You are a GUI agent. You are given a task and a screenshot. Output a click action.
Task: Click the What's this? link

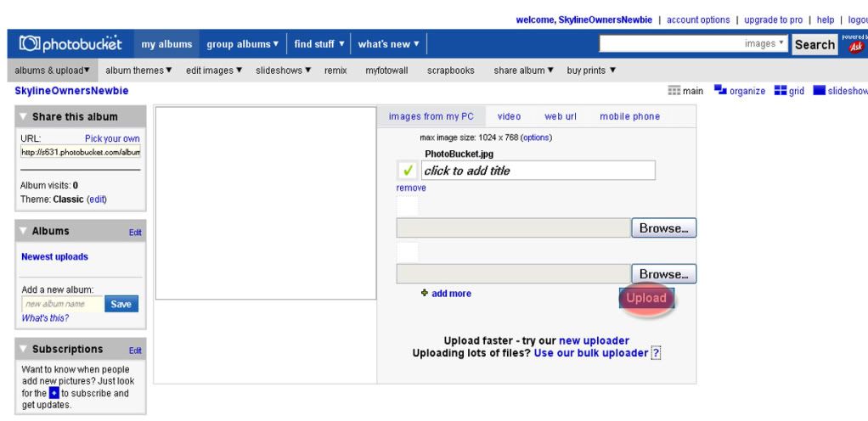coord(45,318)
